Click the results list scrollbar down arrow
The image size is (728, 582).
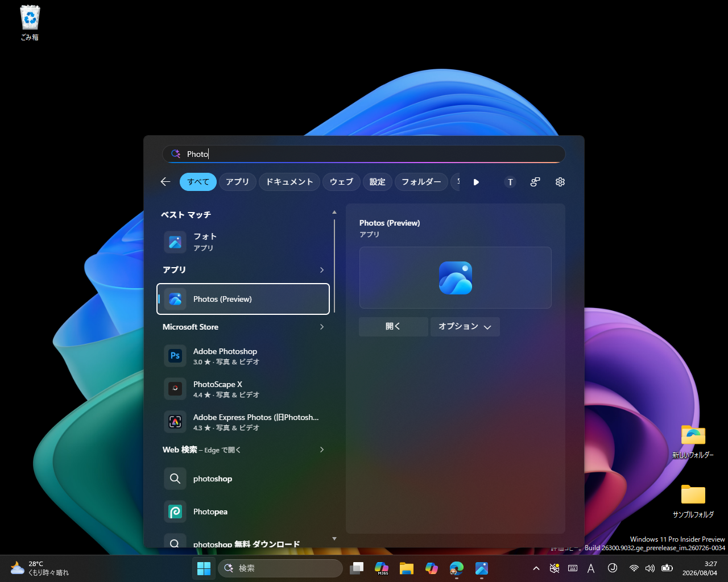pyautogui.click(x=334, y=538)
